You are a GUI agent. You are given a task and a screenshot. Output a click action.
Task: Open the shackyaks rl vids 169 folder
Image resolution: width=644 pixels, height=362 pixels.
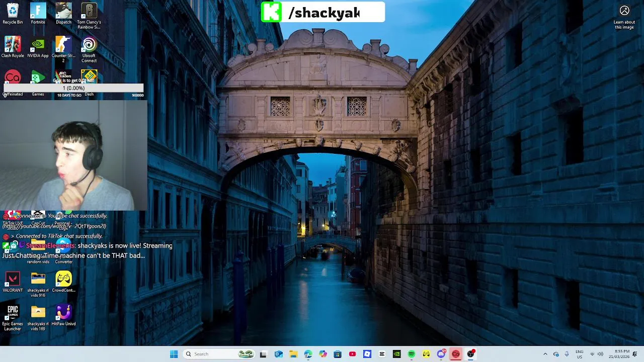click(38, 318)
